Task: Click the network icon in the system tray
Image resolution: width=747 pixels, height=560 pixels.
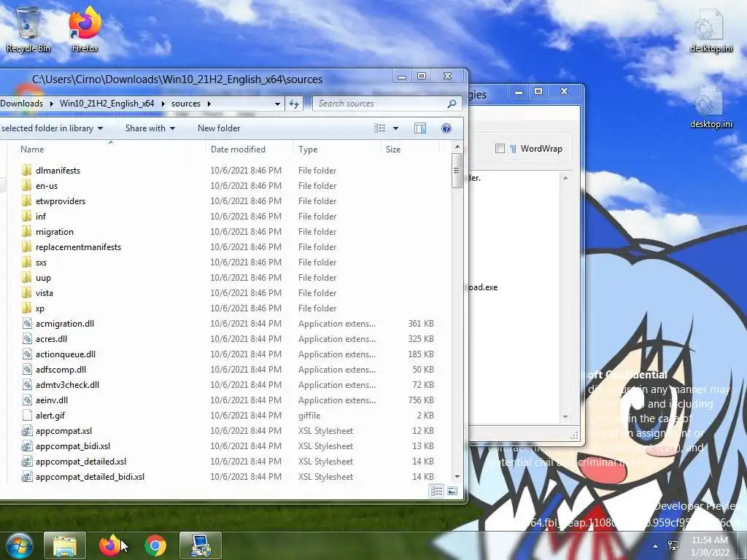Action: [673, 545]
